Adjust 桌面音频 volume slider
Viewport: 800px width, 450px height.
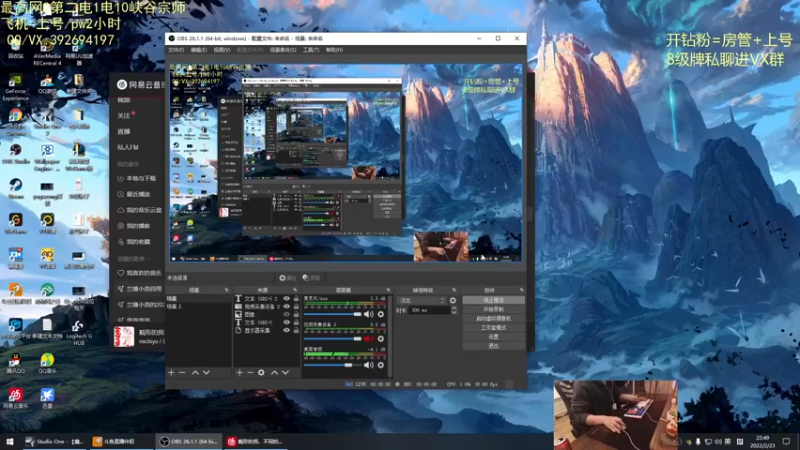(333, 365)
